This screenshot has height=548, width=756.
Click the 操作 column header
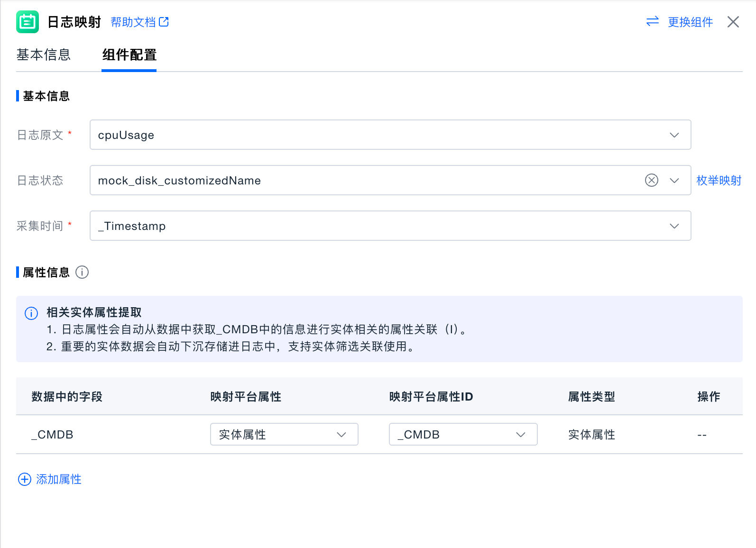pos(709,396)
